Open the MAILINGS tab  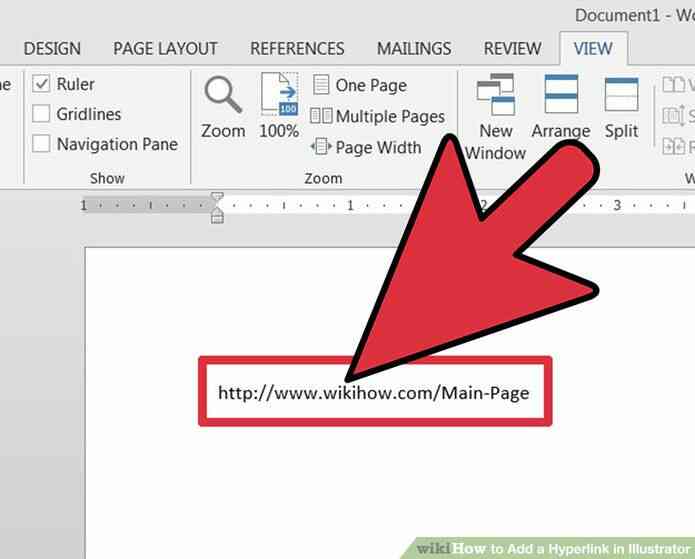point(414,48)
